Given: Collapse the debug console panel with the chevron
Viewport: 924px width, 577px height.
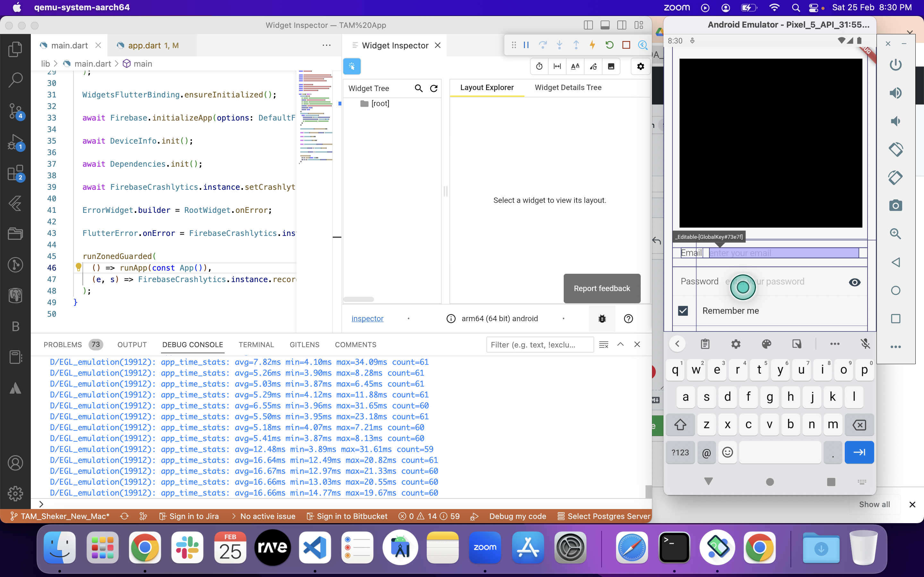Looking at the screenshot, I should click(620, 344).
